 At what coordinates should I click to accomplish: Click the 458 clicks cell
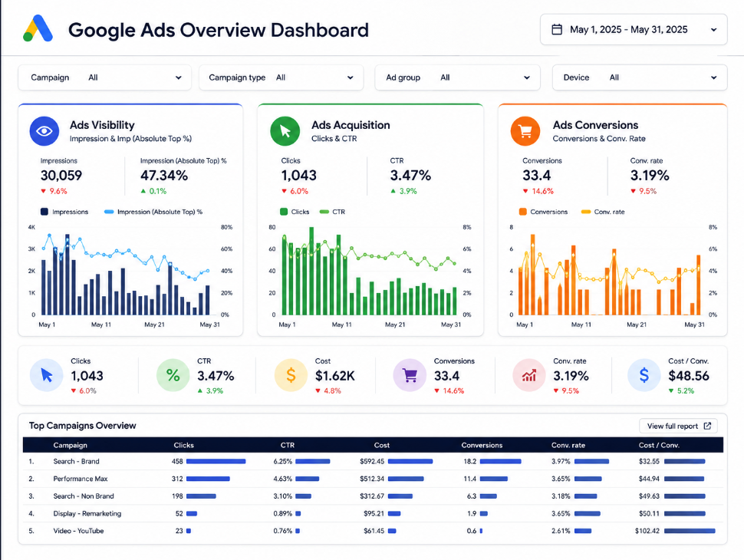pyautogui.click(x=177, y=461)
